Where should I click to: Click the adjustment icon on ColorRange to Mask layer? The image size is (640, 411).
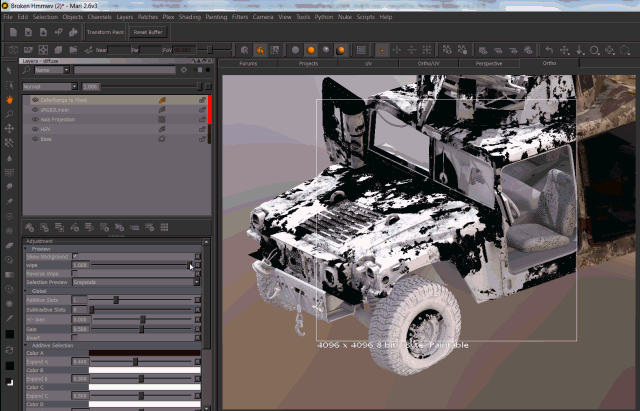click(162, 100)
